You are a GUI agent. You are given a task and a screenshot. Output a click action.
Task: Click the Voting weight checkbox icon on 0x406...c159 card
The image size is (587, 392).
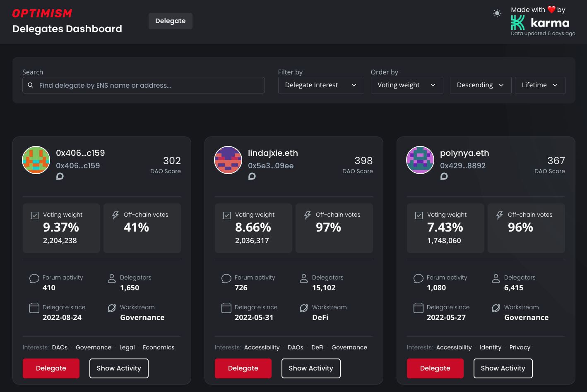[x=35, y=215]
